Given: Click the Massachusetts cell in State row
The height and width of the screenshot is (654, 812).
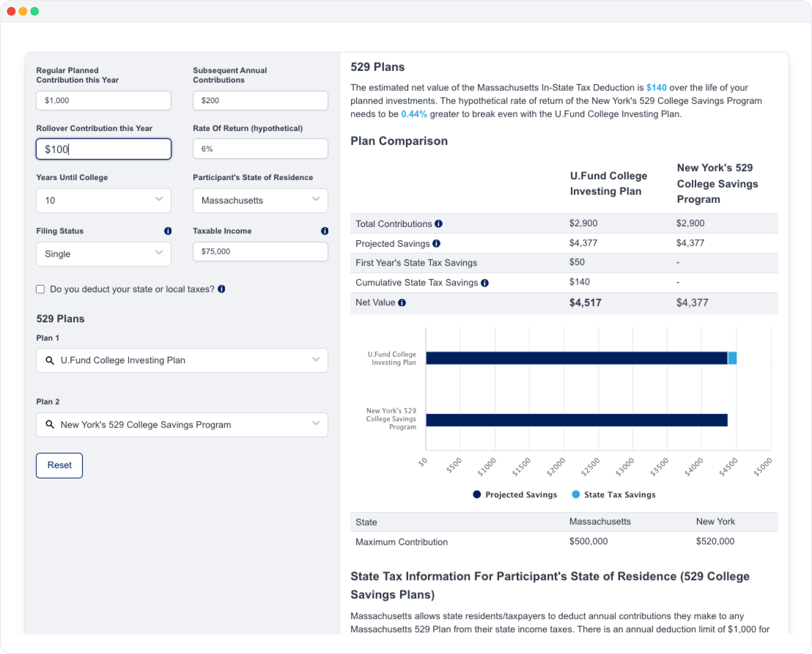Looking at the screenshot, I should coord(600,522).
